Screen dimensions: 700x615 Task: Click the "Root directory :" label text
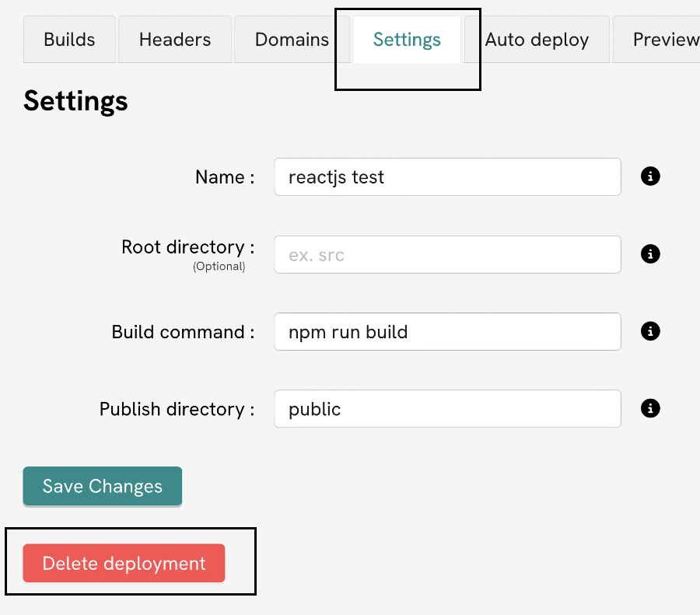[x=187, y=247]
